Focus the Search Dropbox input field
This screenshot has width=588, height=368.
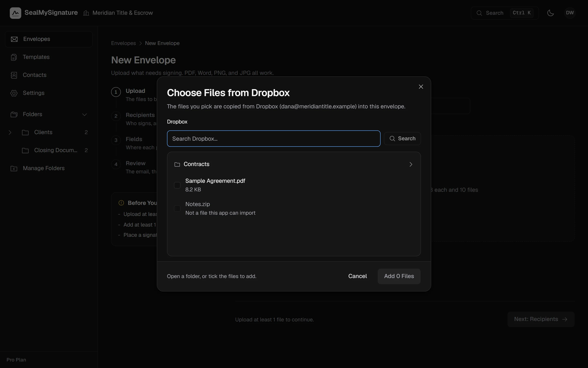pos(274,139)
